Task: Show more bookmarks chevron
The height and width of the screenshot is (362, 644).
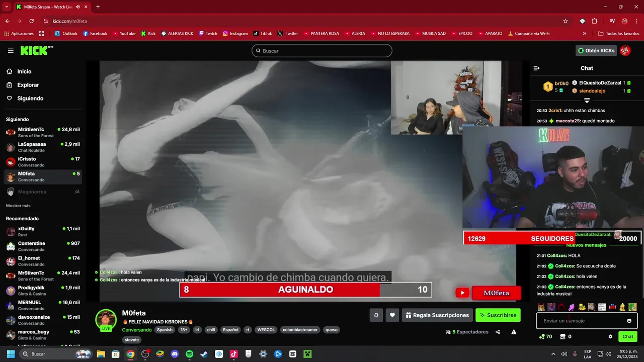Action: pos(584,34)
